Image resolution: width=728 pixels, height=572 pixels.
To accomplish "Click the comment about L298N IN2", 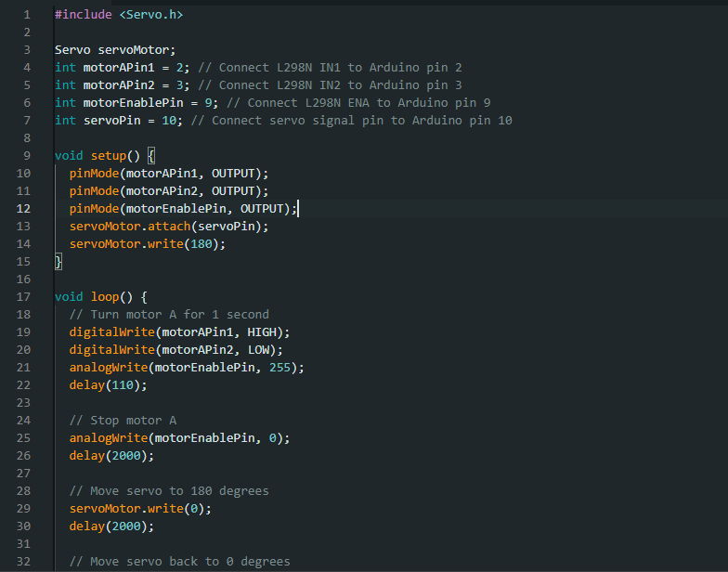I will click(x=331, y=85).
